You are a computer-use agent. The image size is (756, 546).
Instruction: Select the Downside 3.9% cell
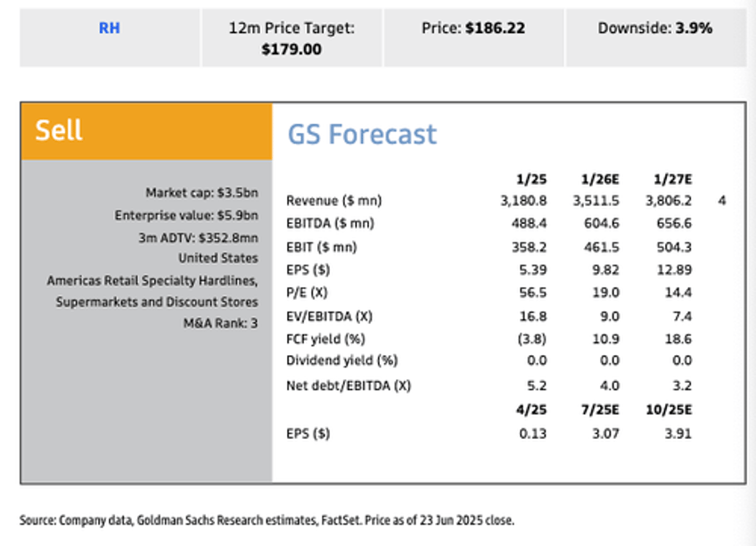(x=655, y=37)
